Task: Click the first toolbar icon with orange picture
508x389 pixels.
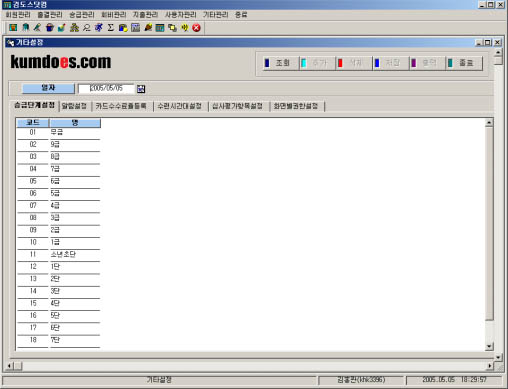Action: (x=13, y=28)
